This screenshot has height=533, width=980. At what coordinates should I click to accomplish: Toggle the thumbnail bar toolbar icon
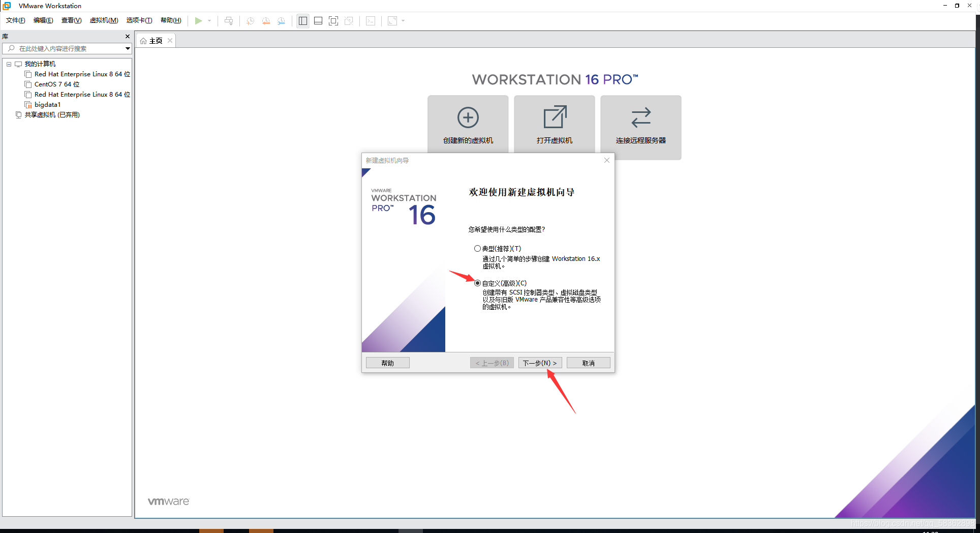(x=318, y=21)
